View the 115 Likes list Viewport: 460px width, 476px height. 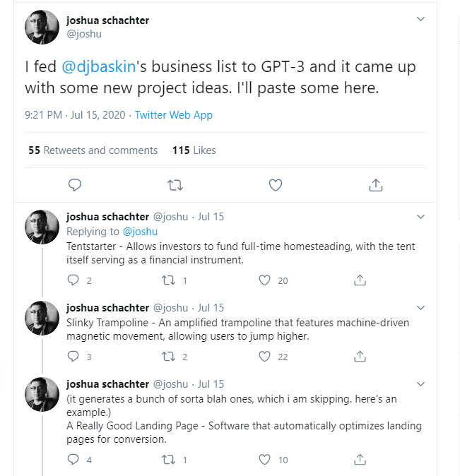(x=194, y=150)
